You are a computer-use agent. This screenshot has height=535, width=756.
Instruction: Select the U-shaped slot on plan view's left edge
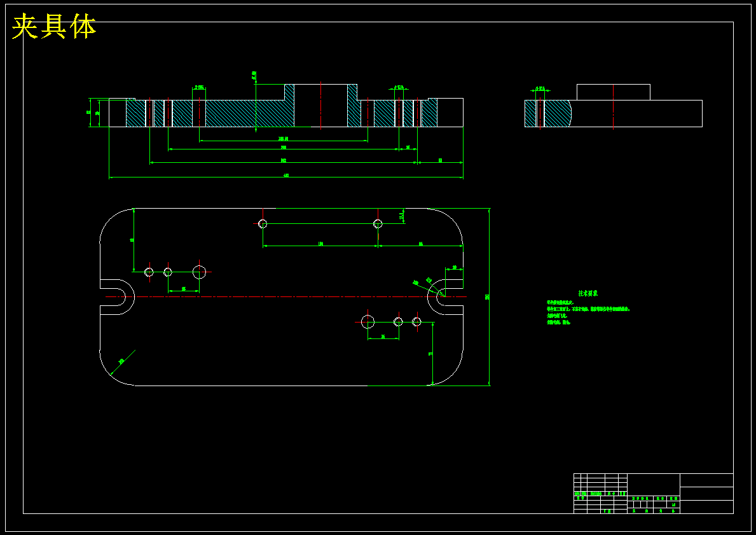pyautogui.click(x=117, y=296)
